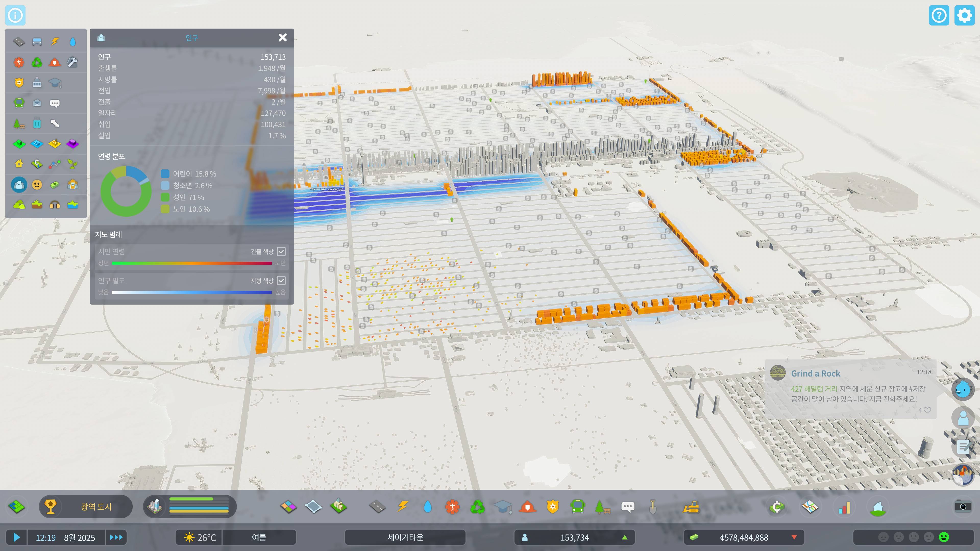Close the population panel

pyautogui.click(x=283, y=37)
